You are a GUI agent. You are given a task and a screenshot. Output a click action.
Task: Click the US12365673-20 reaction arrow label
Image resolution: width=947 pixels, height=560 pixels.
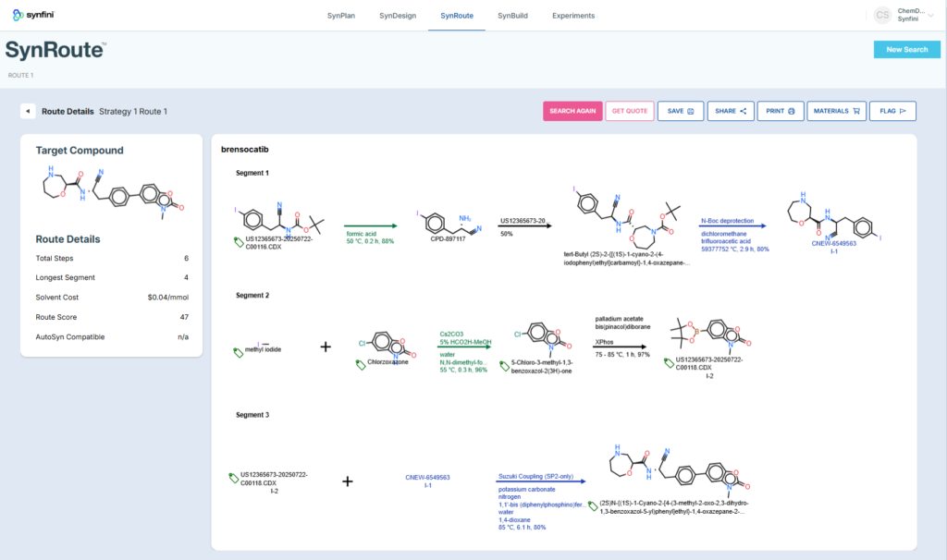point(523,221)
